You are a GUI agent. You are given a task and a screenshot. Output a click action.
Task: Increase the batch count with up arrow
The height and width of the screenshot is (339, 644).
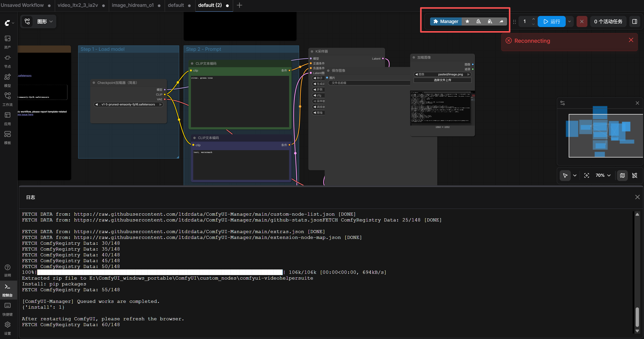(x=533, y=19)
